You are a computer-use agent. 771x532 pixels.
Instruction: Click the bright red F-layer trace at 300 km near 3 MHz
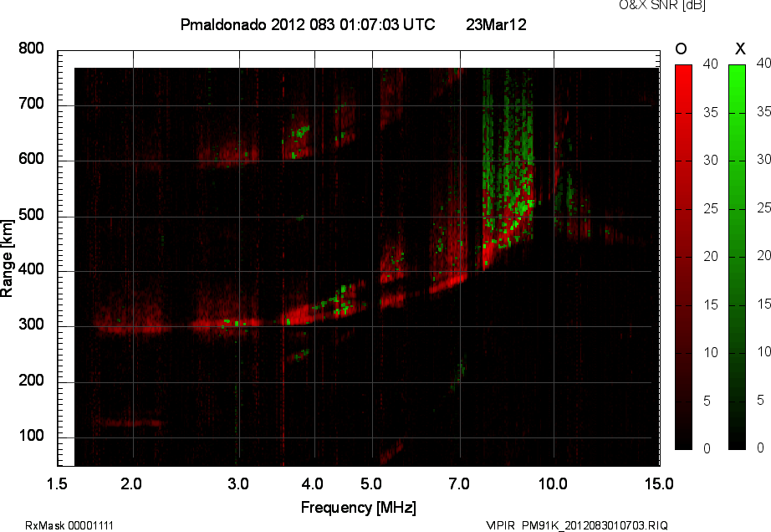click(226, 323)
